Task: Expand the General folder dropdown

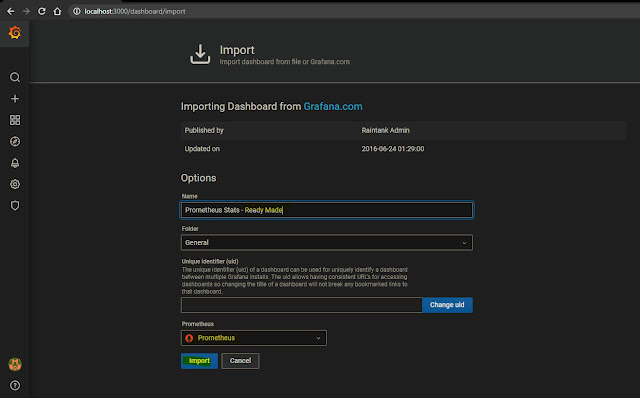Action: tap(327, 242)
